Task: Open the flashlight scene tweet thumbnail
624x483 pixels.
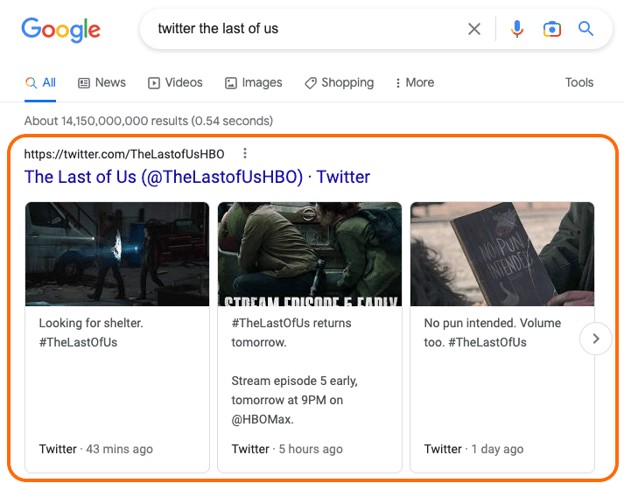Action: 117,254
